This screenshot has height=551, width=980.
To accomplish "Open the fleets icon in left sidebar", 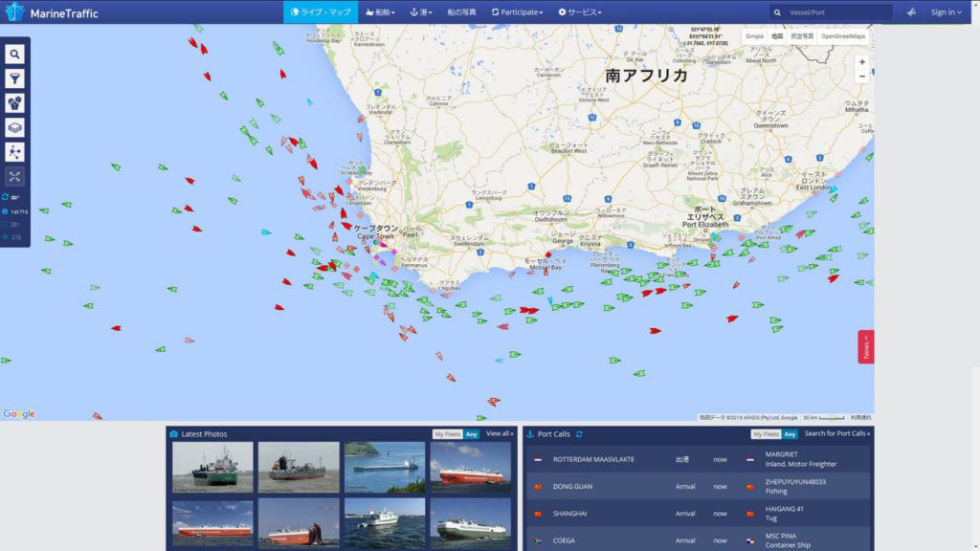I will (14, 103).
